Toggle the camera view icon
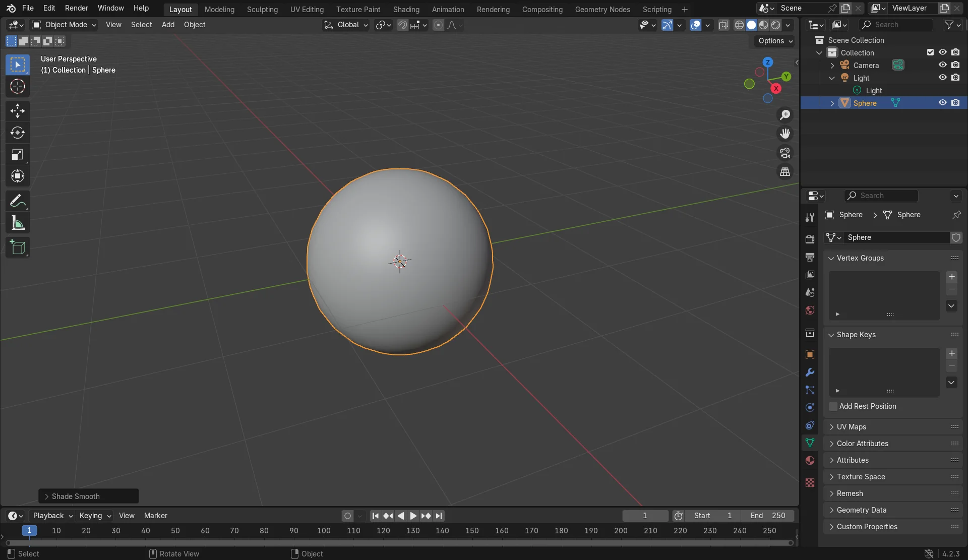The image size is (968, 560). click(785, 153)
